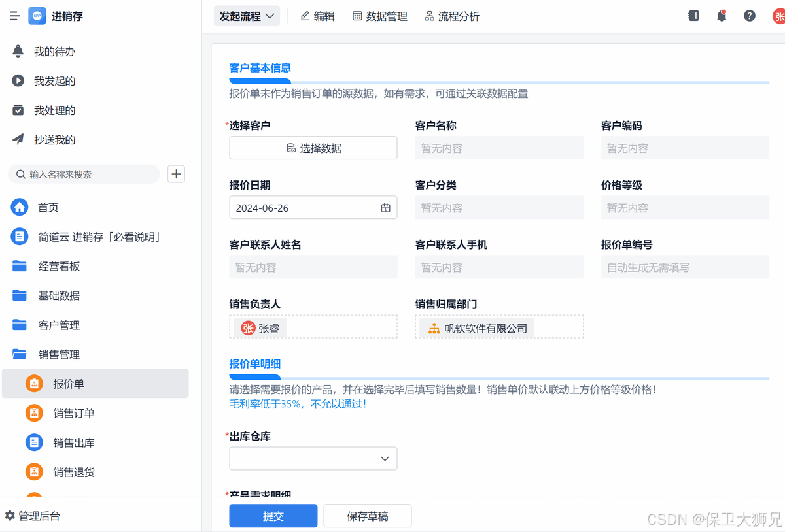This screenshot has height=532, width=785.
Task: Expand 基础数据 folder
Action: tap(20, 295)
